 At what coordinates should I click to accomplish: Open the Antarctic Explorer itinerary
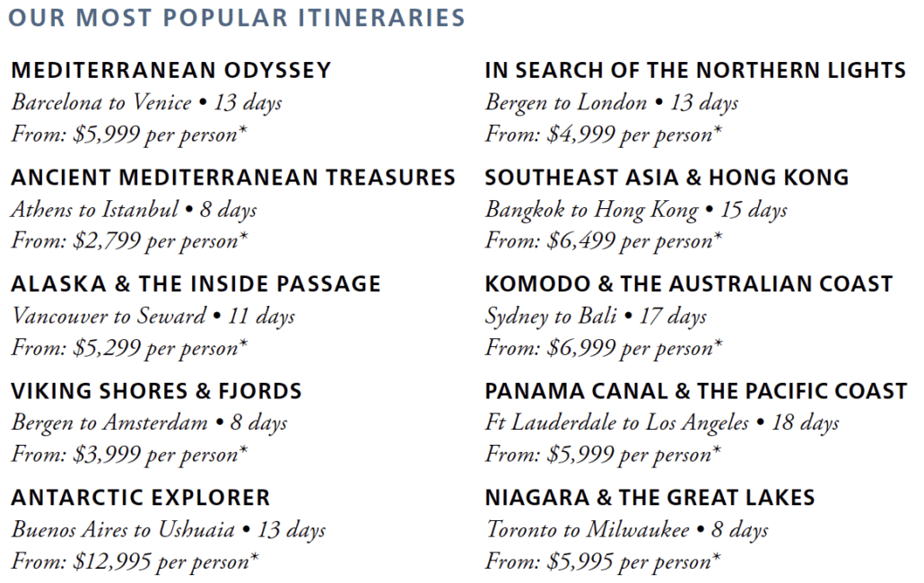coord(141,498)
